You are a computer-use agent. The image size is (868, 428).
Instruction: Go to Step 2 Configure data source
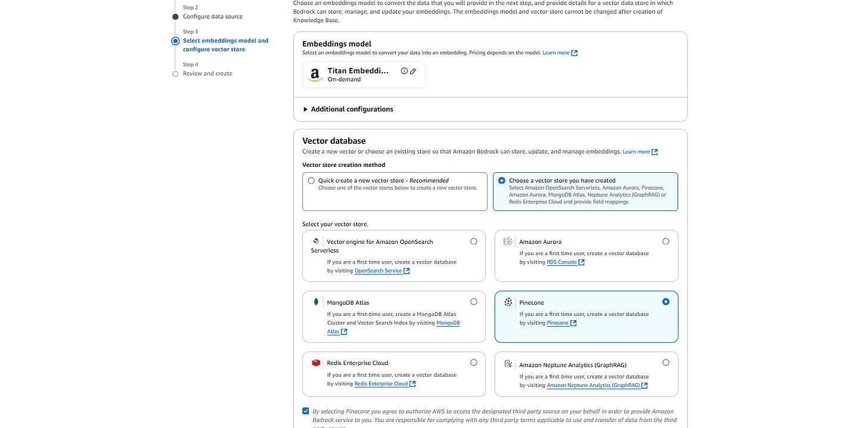click(x=213, y=17)
